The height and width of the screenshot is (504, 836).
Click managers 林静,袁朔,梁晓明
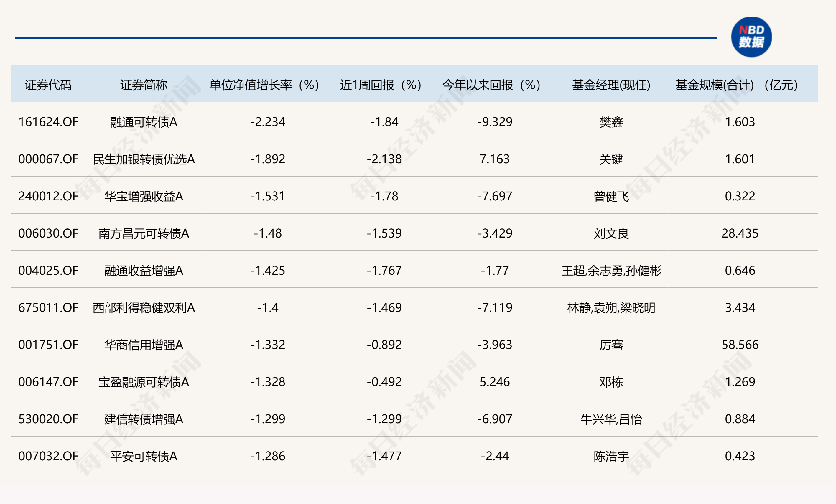click(x=611, y=308)
